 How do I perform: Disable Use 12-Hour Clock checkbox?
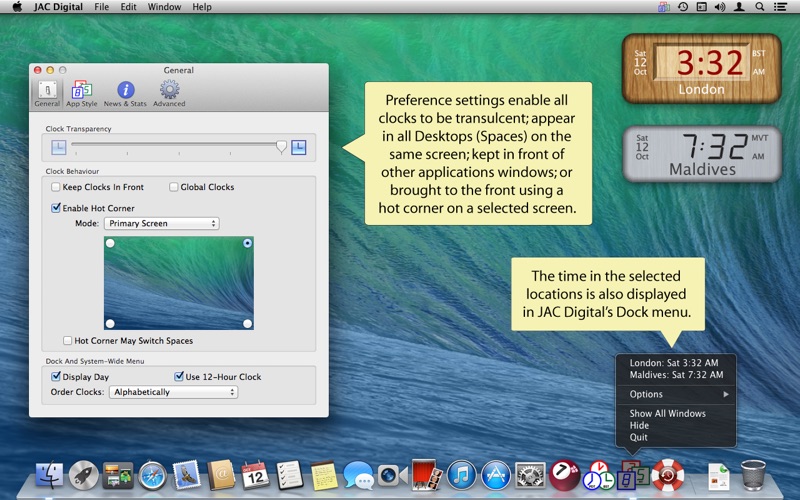[x=179, y=377]
